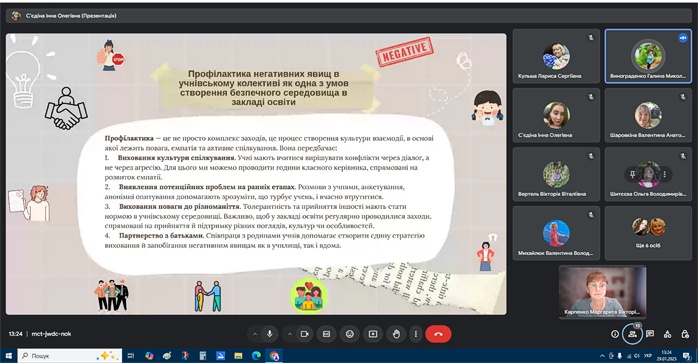Show the participants list panel
The height and width of the screenshot is (363, 698).
tap(633, 334)
